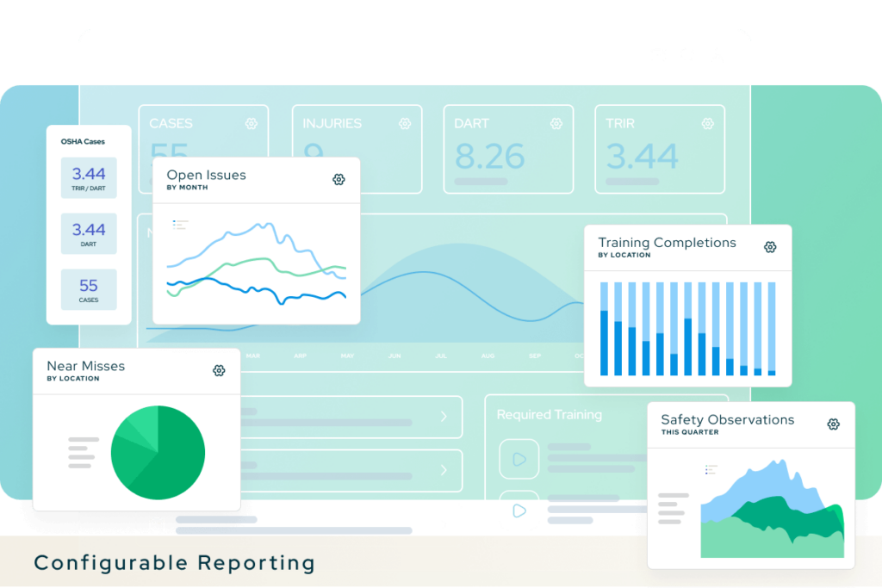Click the 3.44 DART tile in OSHA Cases

(89, 233)
